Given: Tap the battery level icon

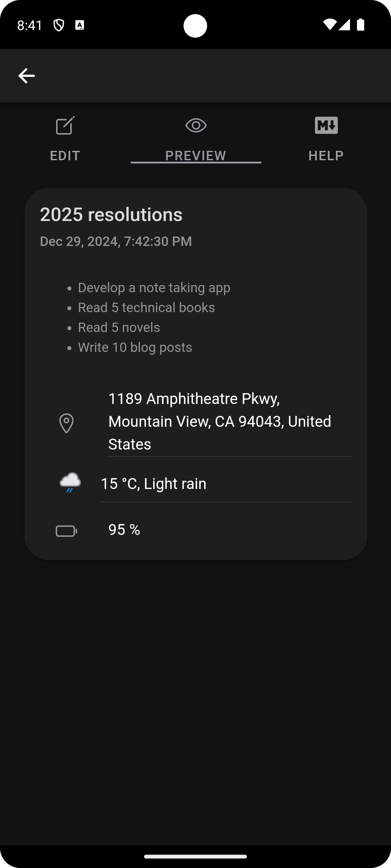Looking at the screenshot, I should pyautogui.click(x=67, y=531).
